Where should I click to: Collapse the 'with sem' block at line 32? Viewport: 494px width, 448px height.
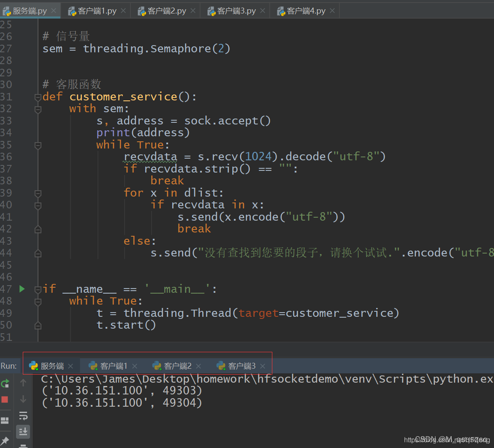[x=38, y=109]
